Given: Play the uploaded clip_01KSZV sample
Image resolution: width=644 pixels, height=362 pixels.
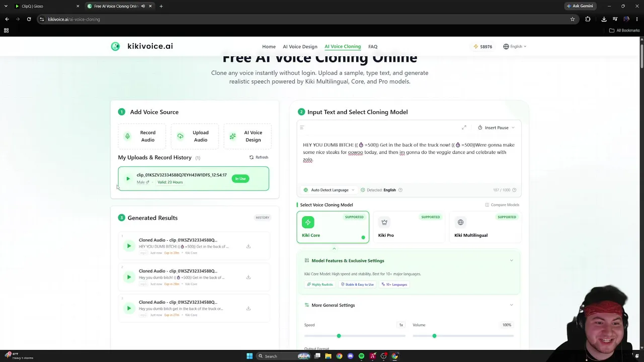Looking at the screenshot, I should (128, 178).
